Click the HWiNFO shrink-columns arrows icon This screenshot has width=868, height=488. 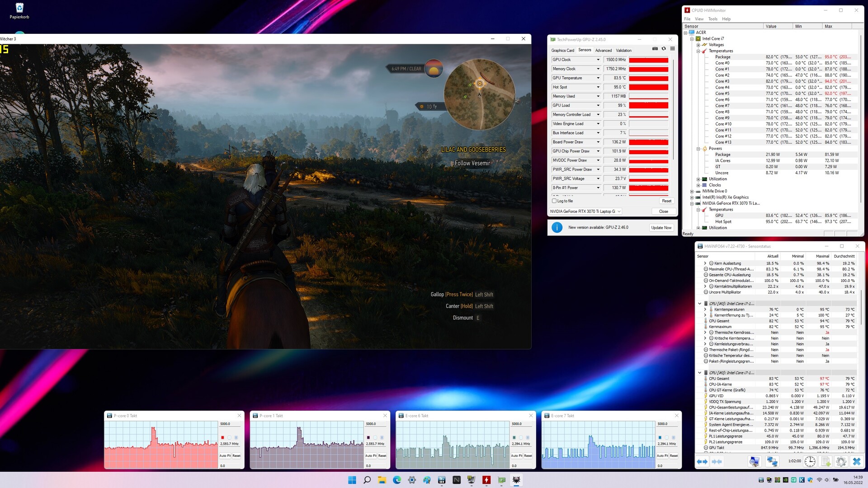(x=717, y=461)
